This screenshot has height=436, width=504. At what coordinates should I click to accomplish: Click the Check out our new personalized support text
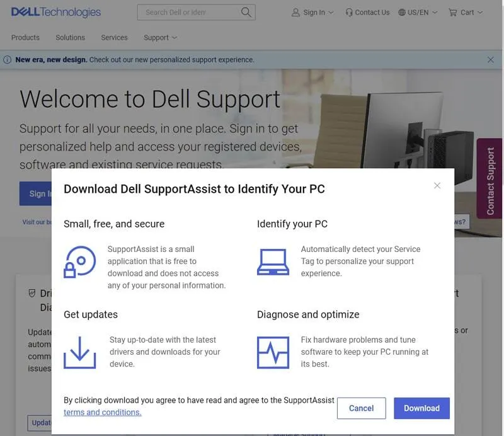[171, 60]
